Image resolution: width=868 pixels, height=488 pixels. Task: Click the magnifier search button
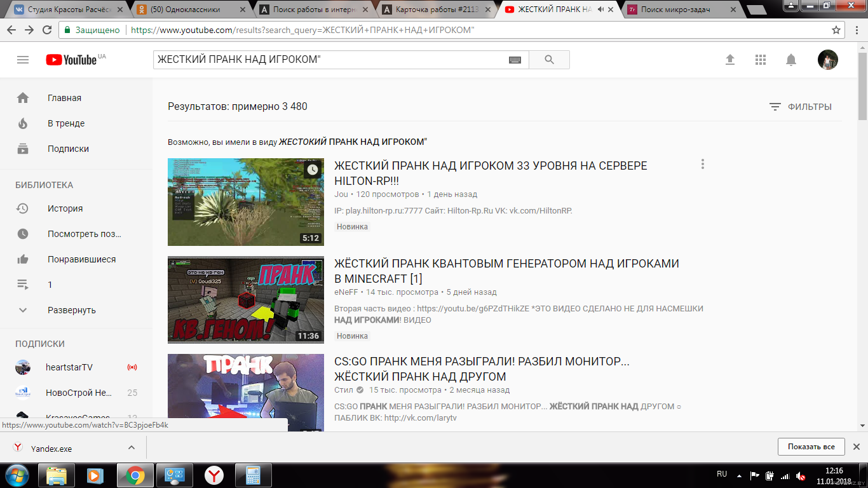click(x=549, y=60)
